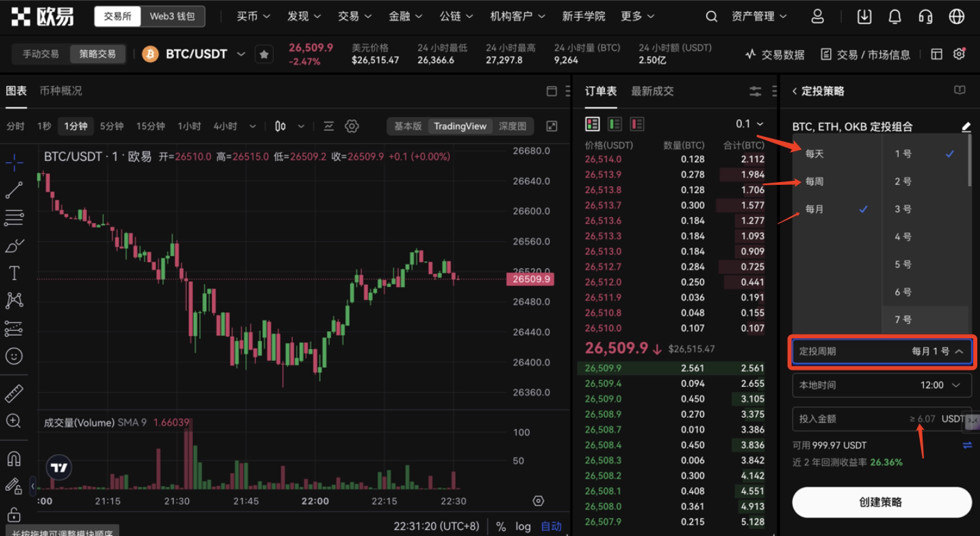Open the notification bell icon
The width and height of the screenshot is (980, 536).
click(x=894, y=16)
